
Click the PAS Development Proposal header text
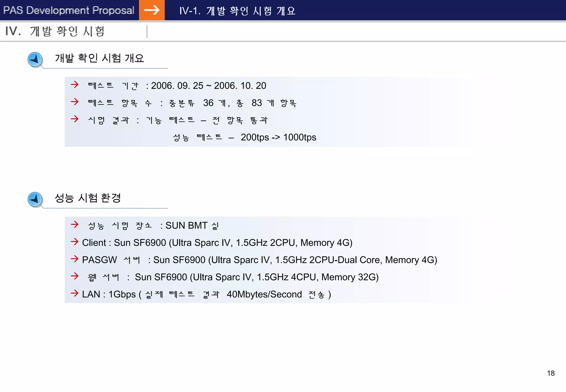tap(69, 10)
